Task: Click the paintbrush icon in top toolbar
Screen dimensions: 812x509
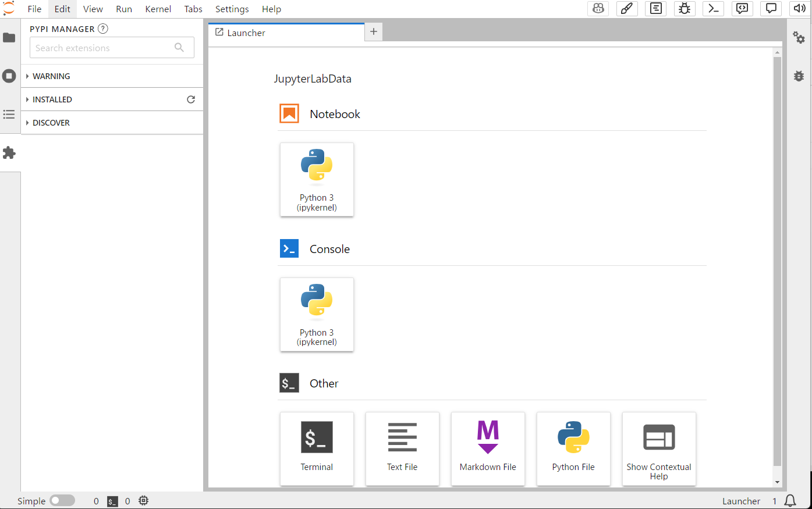Action: click(627, 9)
